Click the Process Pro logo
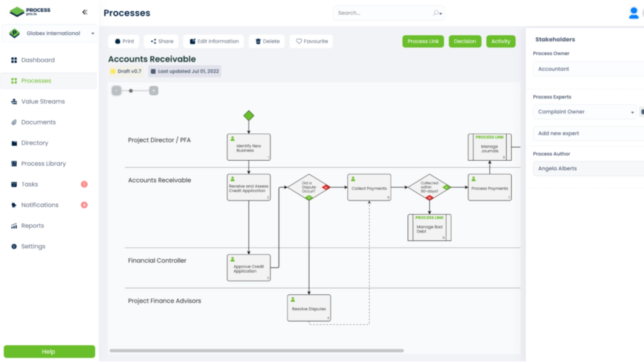Viewport: 644px width, 362px height. pos(30,11)
